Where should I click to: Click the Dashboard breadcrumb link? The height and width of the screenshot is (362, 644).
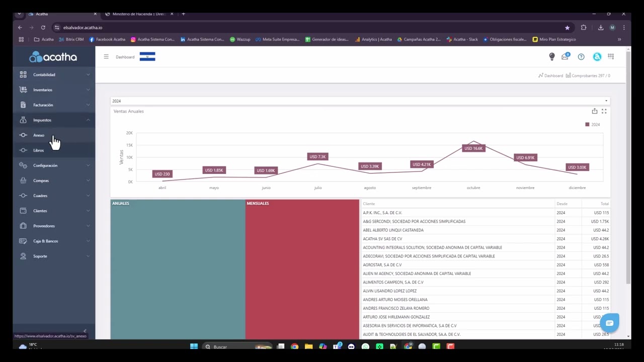550,75
